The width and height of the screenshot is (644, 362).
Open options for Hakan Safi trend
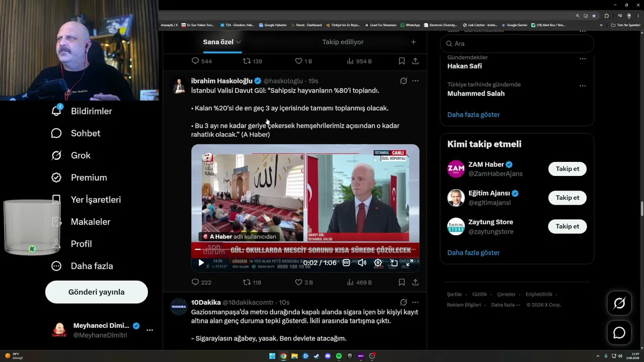[583, 58]
